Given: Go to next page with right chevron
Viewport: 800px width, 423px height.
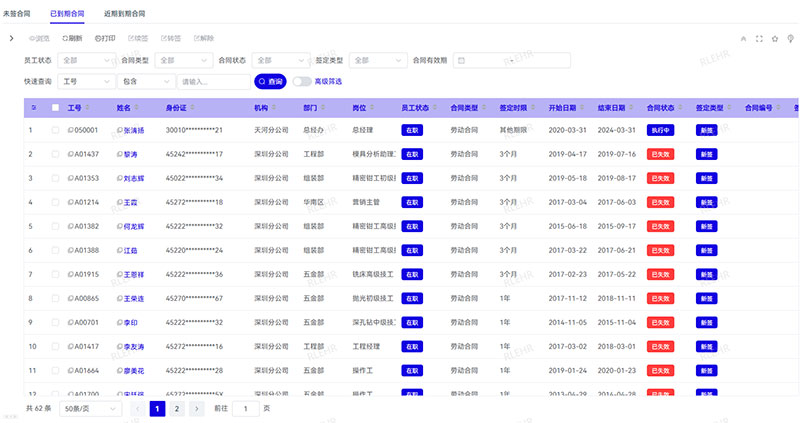Looking at the screenshot, I should (196, 409).
